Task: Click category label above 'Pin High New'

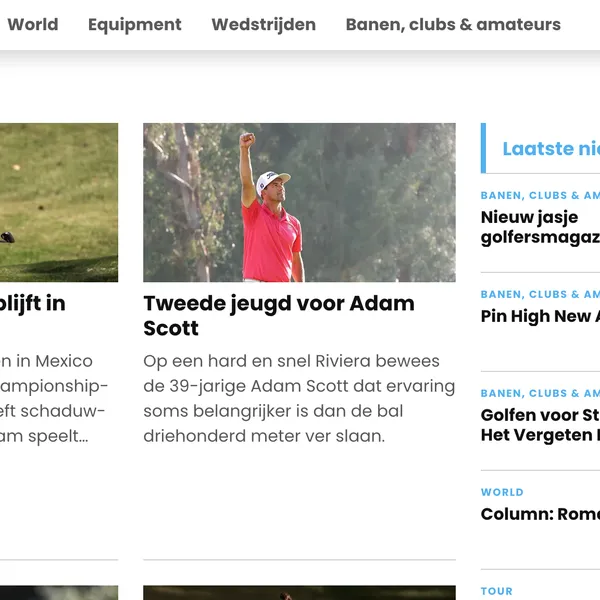Action: tap(540, 294)
